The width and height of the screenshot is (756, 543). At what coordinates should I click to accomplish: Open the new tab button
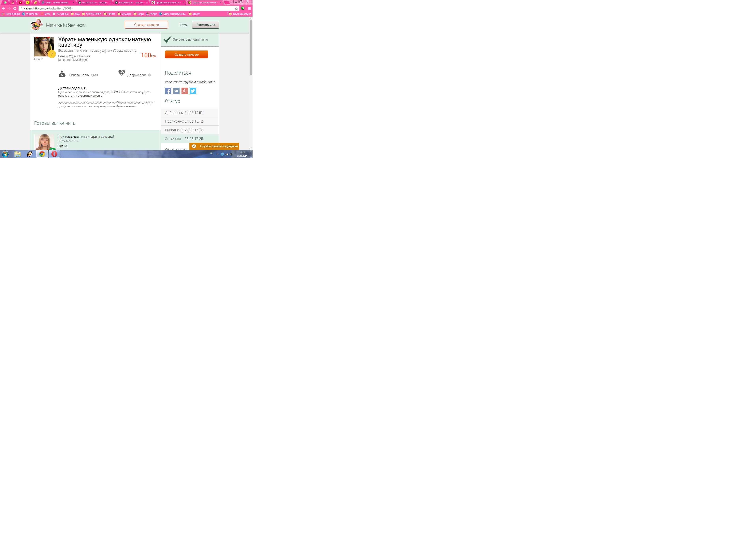[227, 2]
